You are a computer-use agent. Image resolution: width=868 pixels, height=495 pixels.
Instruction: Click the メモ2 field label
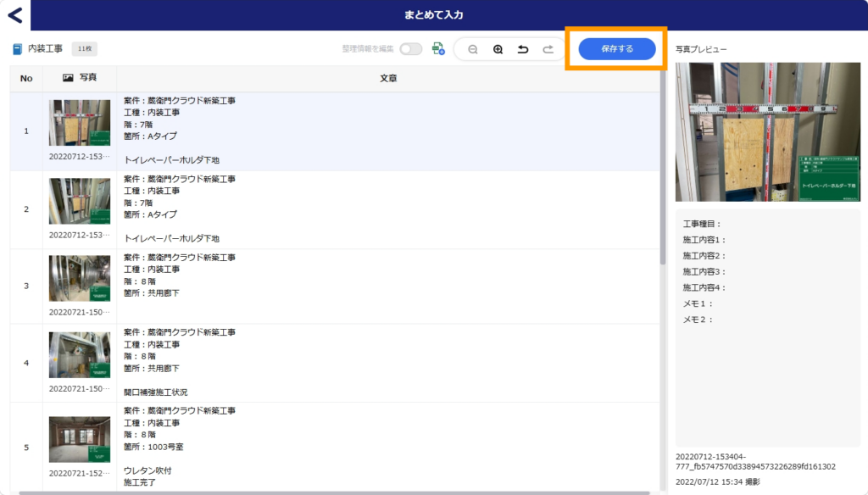[698, 320]
